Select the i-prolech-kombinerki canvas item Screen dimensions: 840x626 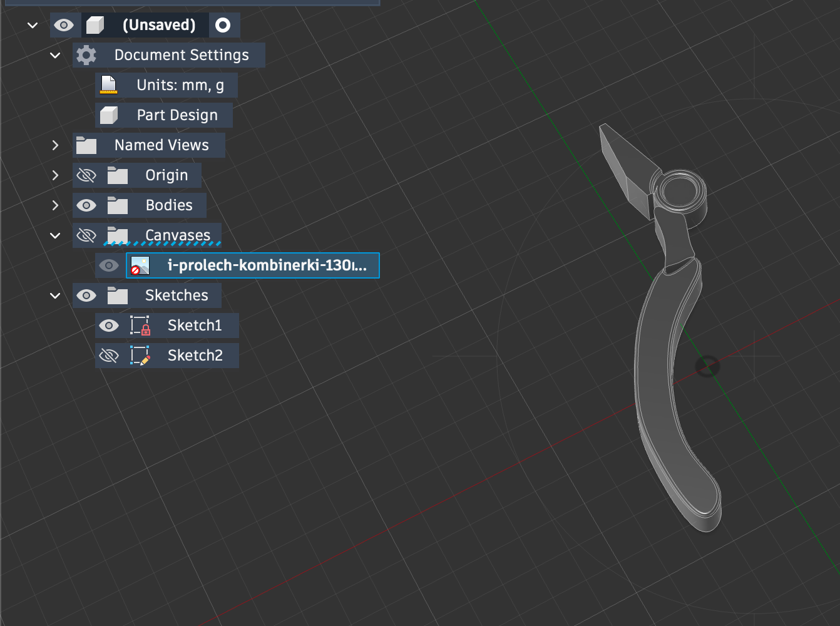coord(266,265)
